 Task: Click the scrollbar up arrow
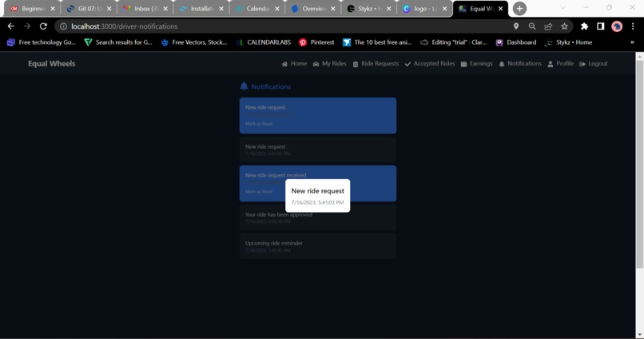(639, 57)
